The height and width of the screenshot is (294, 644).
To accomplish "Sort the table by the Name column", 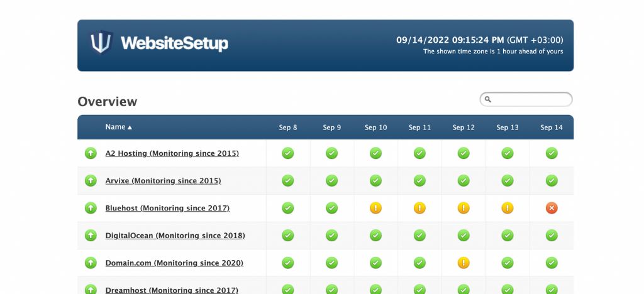I will pyautogui.click(x=118, y=127).
